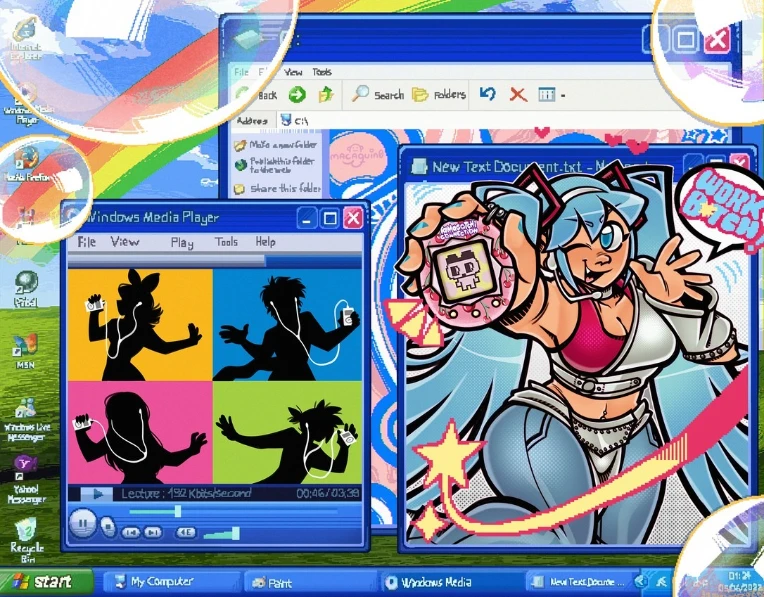Click the Up folder icon in Explorer
764x597 pixels.
click(326, 94)
